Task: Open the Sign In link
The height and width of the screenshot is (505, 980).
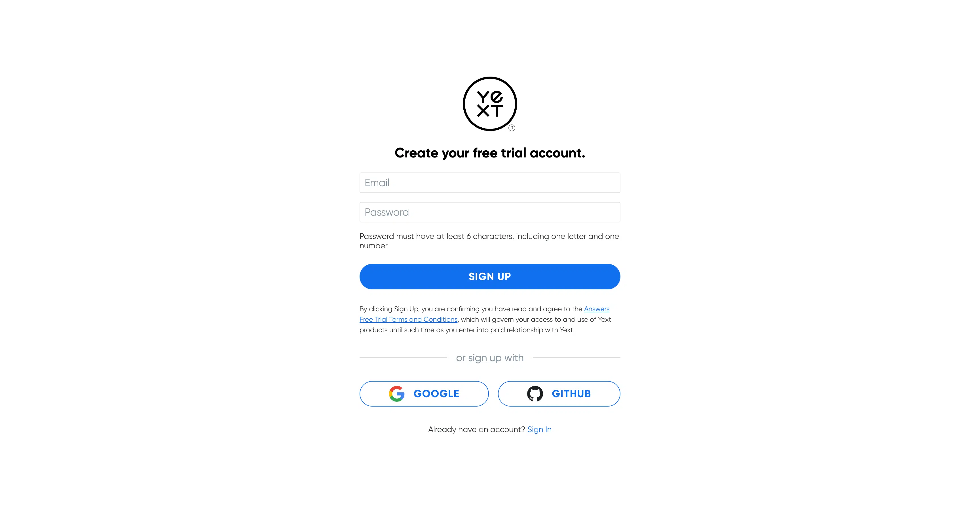Action: 539,430
